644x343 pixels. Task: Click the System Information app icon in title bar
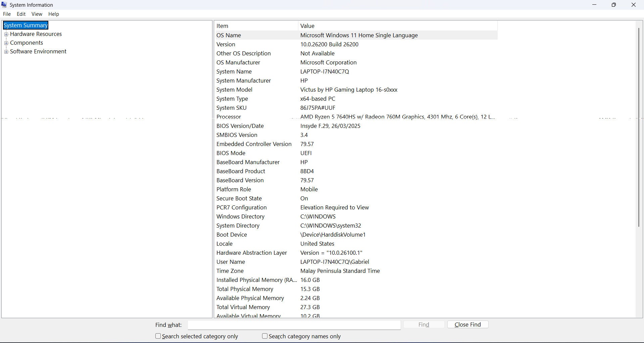tap(4, 5)
